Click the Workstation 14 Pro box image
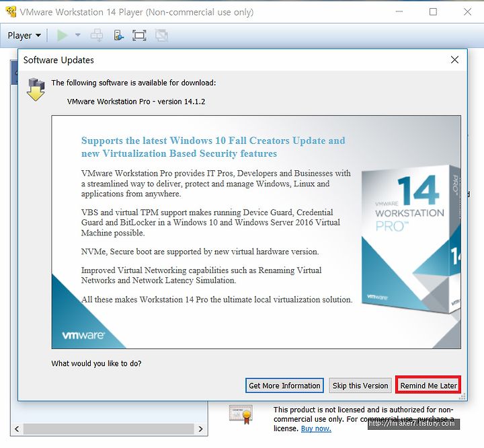The width and height of the screenshot is (484, 448). tap(411, 239)
